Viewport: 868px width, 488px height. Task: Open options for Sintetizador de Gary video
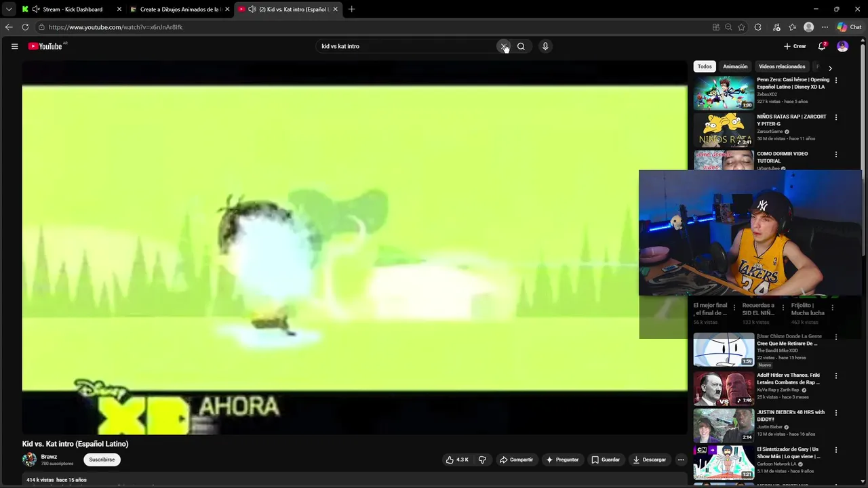[835, 450]
